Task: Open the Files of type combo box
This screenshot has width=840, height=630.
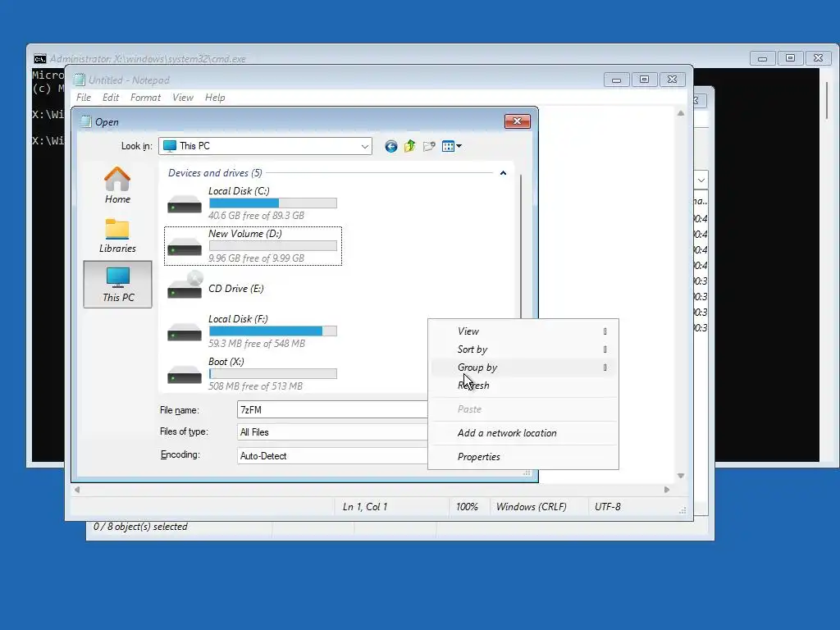Action: [x=332, y=432]
